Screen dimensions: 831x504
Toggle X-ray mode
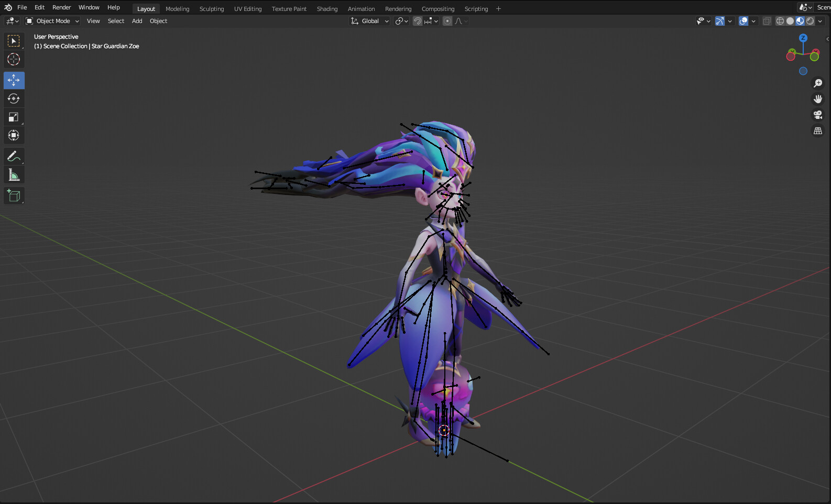coord(767,21)
